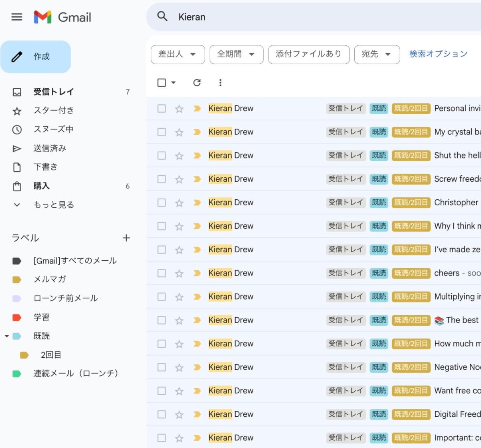
Task: Open 検索オプション link
Action: pyautogui.click(x=438, y=54)
